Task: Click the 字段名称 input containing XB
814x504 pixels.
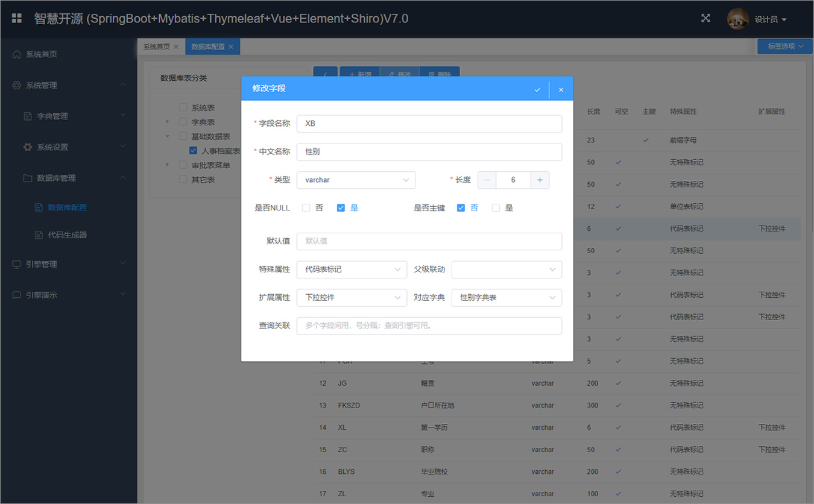Action: 429,124
